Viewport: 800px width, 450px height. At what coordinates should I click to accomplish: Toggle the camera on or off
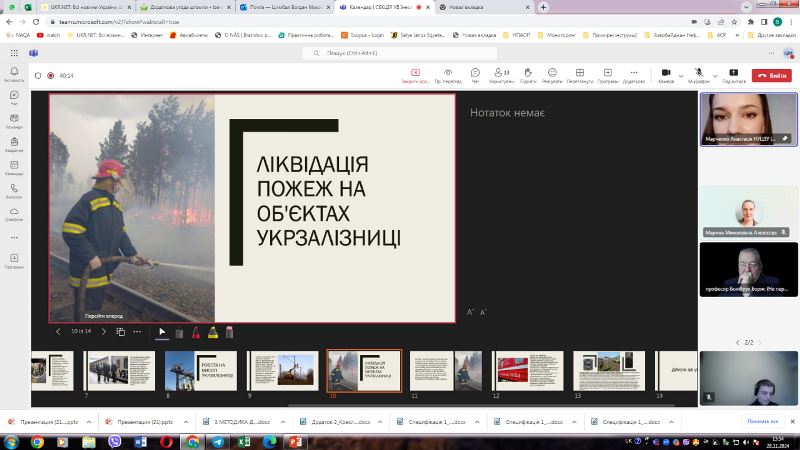coord(666,76)
